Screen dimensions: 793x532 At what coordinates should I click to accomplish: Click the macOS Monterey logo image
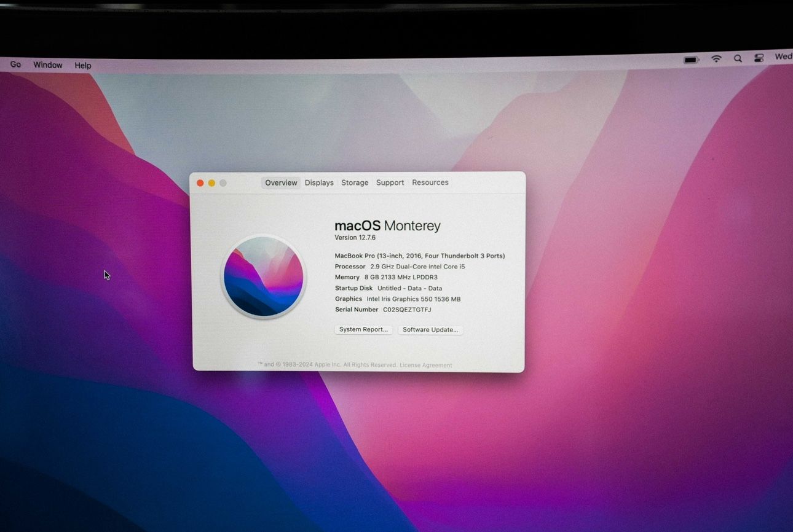tap(263, 276)
